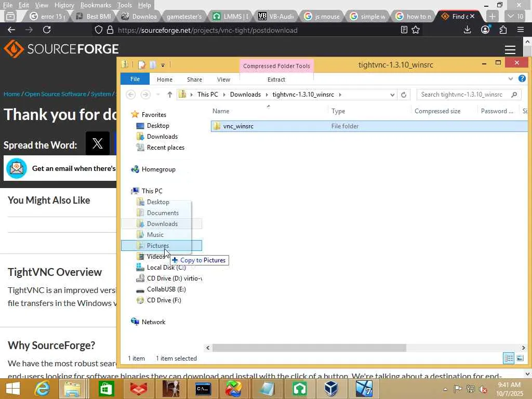Image resolution: width=532 pixels, height=399 pixels.
Task: Share on X using the X icon
Action: [97, 143]
